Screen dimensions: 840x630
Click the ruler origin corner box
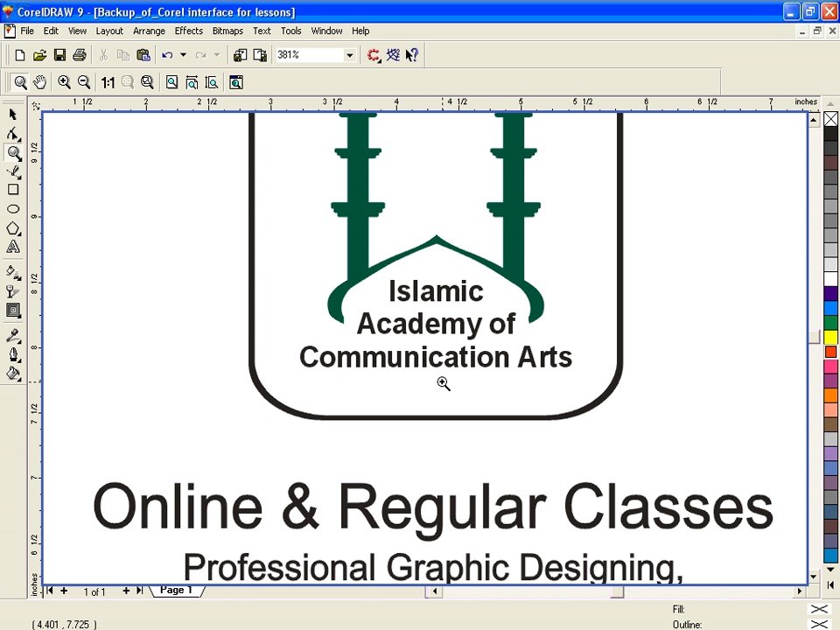(35, 106)
